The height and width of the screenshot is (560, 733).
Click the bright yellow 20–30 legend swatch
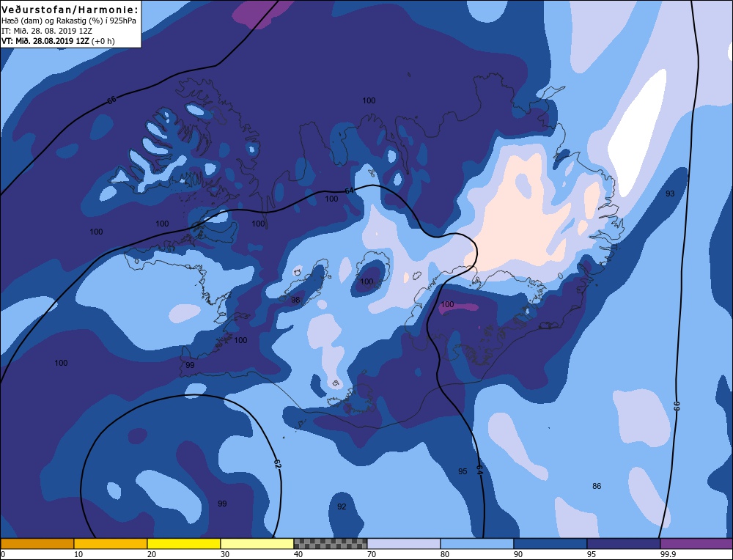click(184, 544)
